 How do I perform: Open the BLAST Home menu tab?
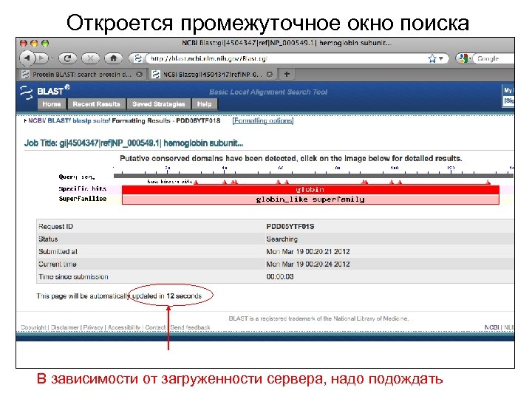coord(52,104)
